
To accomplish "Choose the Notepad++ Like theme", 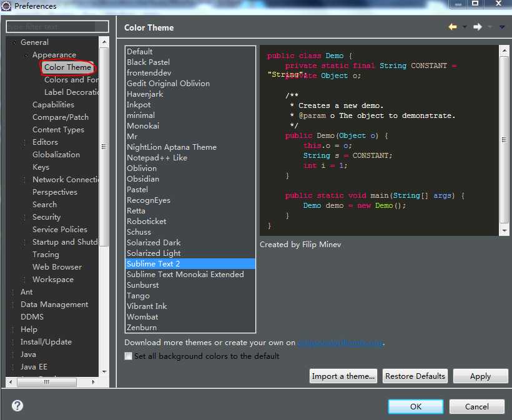I will click(190, 158).
